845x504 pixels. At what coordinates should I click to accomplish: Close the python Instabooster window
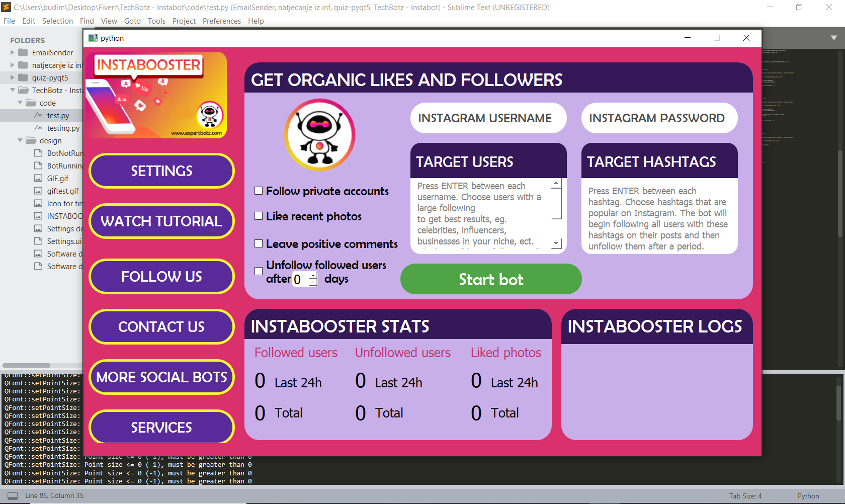pyautogui.click(x=746, y=38)
